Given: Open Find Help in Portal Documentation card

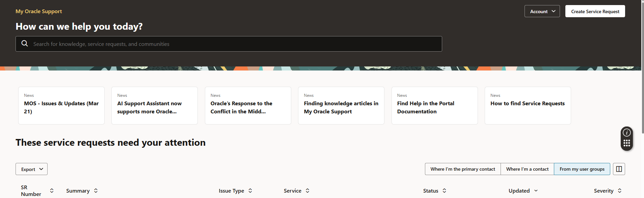Looking at the screenshot, I should point(435,106).
